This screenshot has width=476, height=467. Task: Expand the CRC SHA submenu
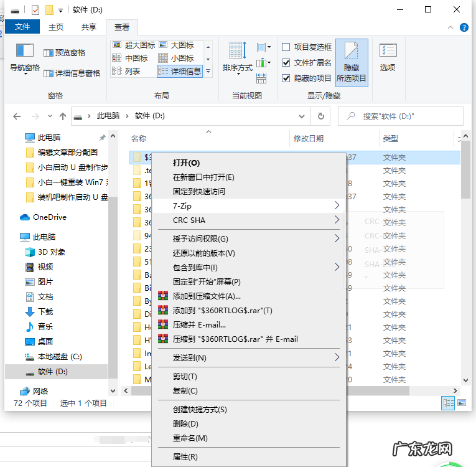(x=249, y=220)
